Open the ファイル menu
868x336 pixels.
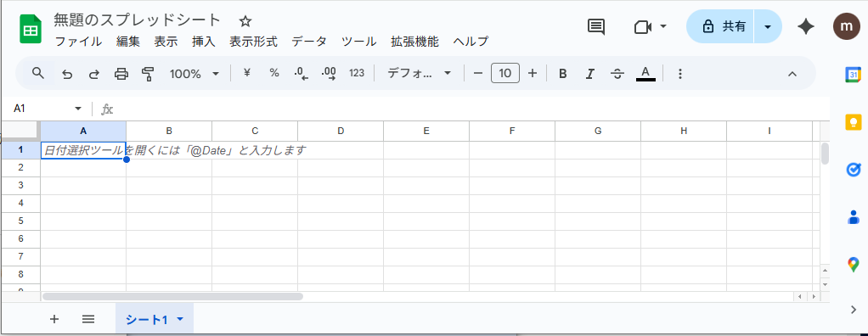click(79, 42)
